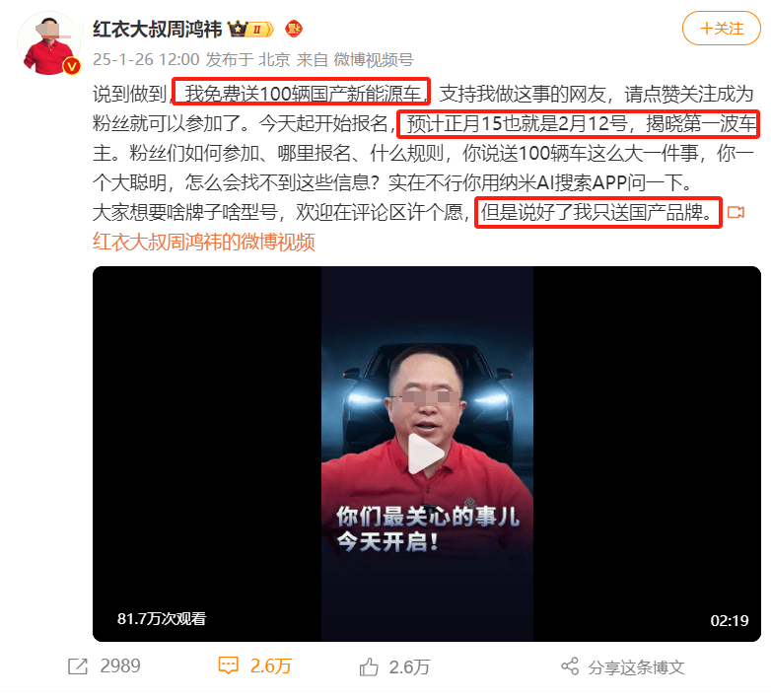
Task: Click the crown membership level badge
Action: point(250,29)
